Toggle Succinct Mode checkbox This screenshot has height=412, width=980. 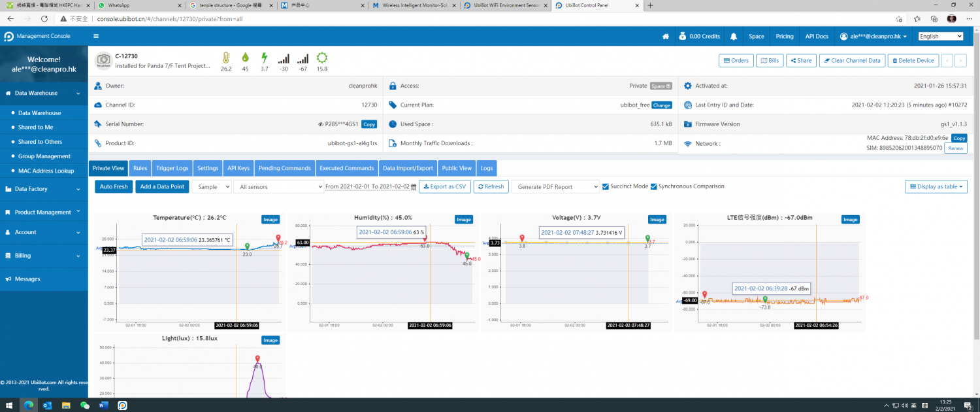605,186
